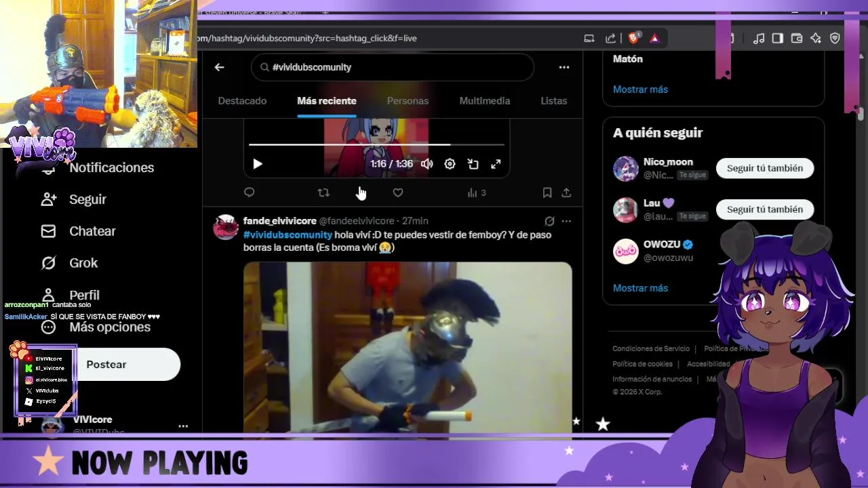The image size is (868, 488).
Task: Toggle picture-in-picture on the video
Action: [x=473, y=163]
